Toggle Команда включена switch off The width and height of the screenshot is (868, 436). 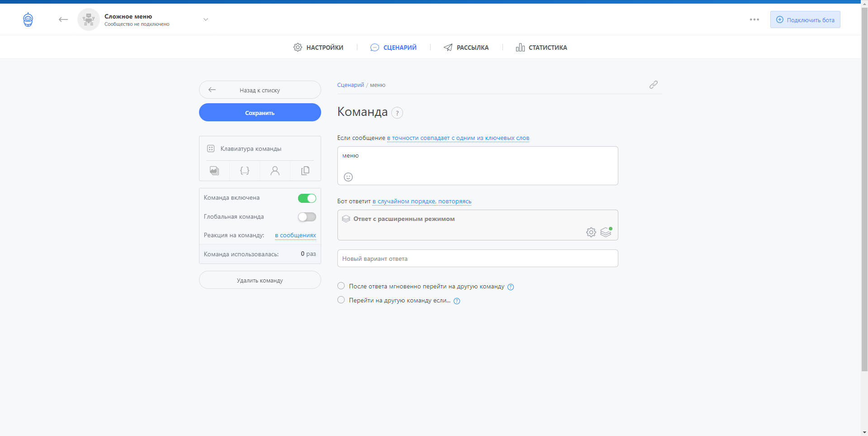307,198
